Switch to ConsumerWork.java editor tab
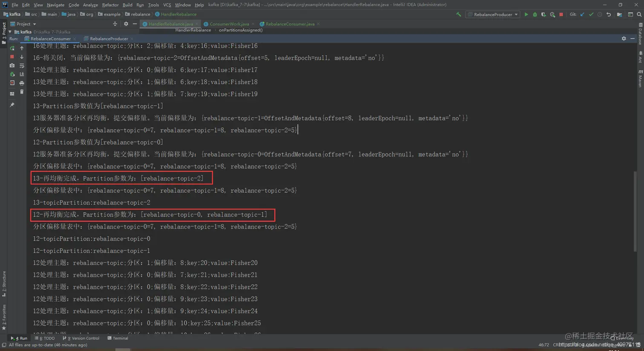 [x=229, y=24]
